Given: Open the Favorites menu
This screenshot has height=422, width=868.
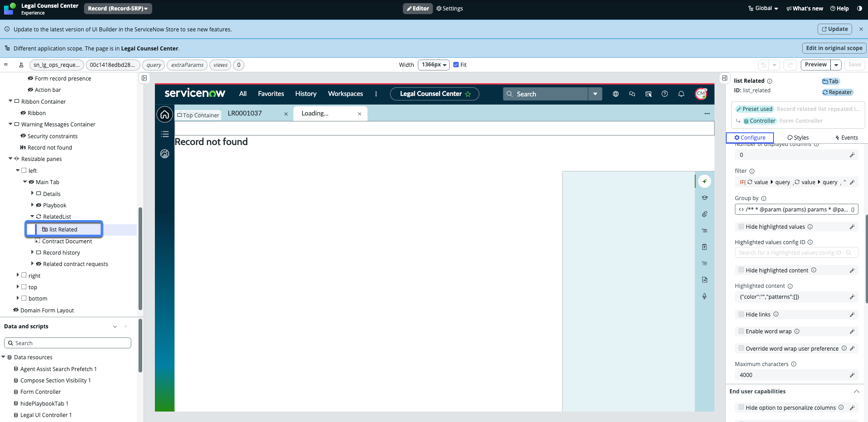Looking at the screenshot, I should [x=271, y=94].
